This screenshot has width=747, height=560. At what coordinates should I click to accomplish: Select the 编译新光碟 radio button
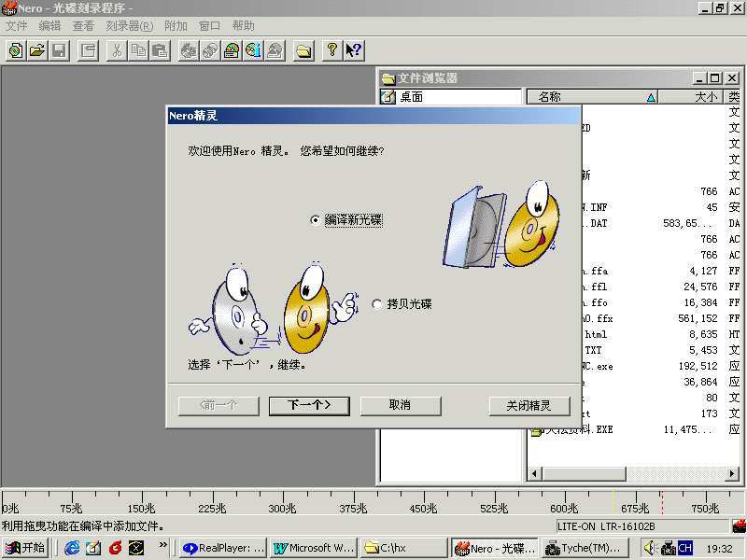point(316,220)
